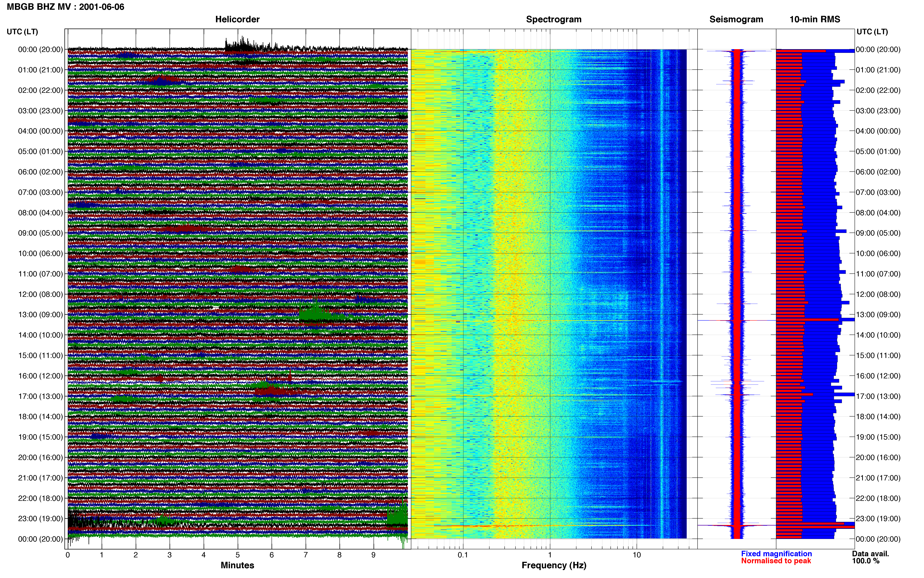The height and width of the screenshot is (578, 924).
Task: Select the red 'Normalised to peak' legend label
Action: [776, 561]
